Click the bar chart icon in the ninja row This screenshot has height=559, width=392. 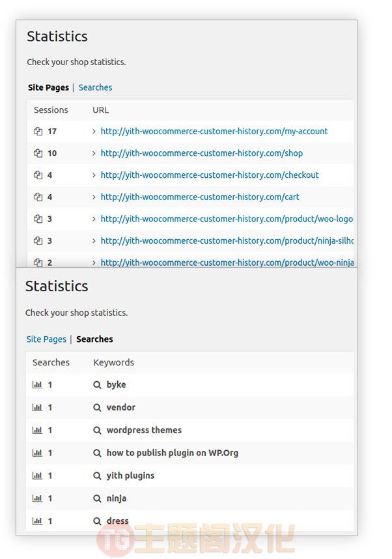(37, 498)
